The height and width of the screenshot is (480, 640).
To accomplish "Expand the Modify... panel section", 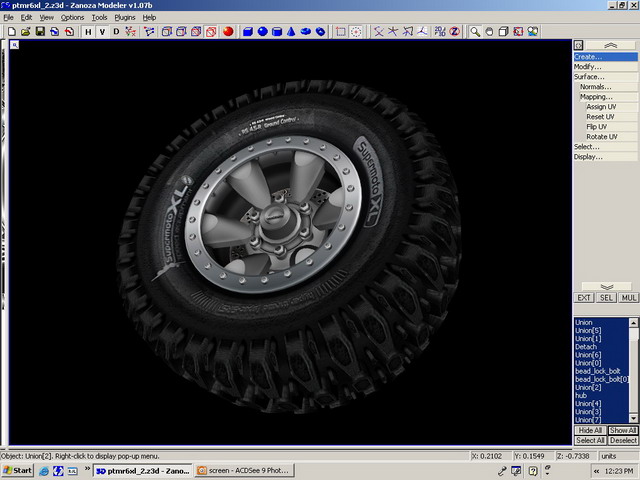I will (x=588, y=67).
